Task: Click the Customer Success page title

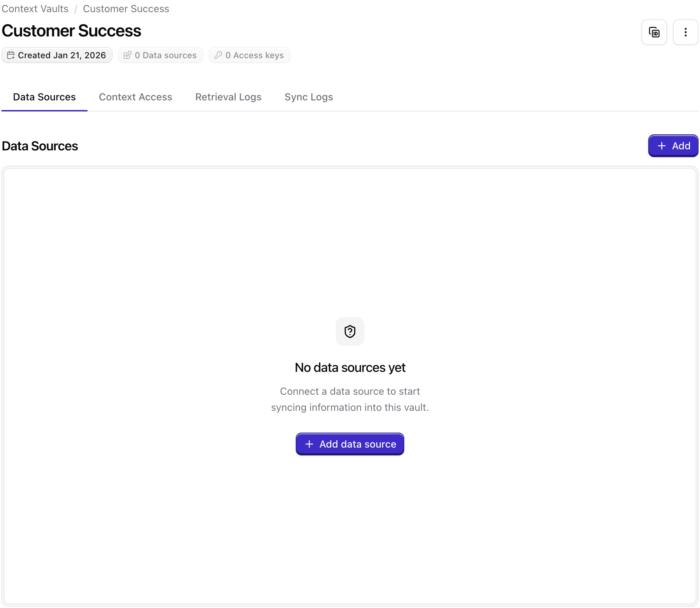Action: (71, 31)
